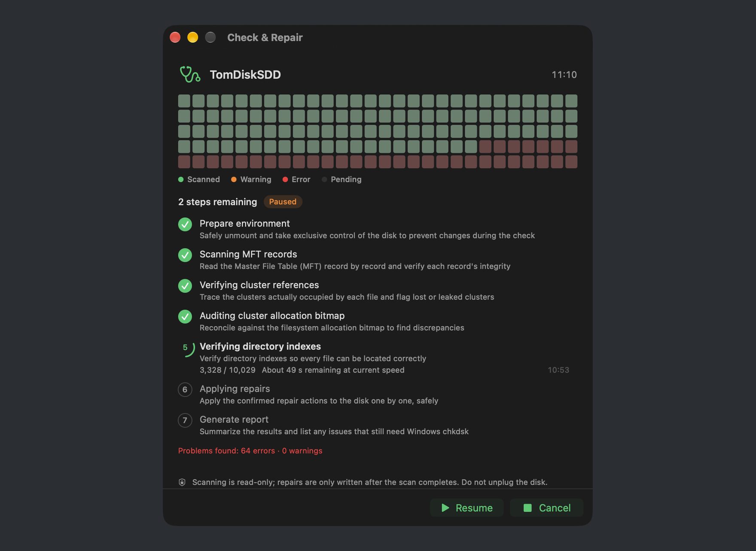
Task: Select the Verifying directory indexes step title
Action: point(260,346)
